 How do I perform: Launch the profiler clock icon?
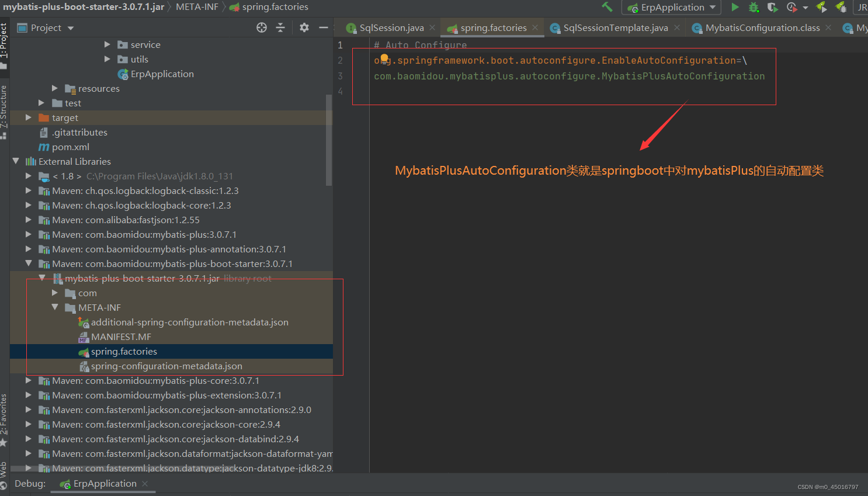point(791,7)
